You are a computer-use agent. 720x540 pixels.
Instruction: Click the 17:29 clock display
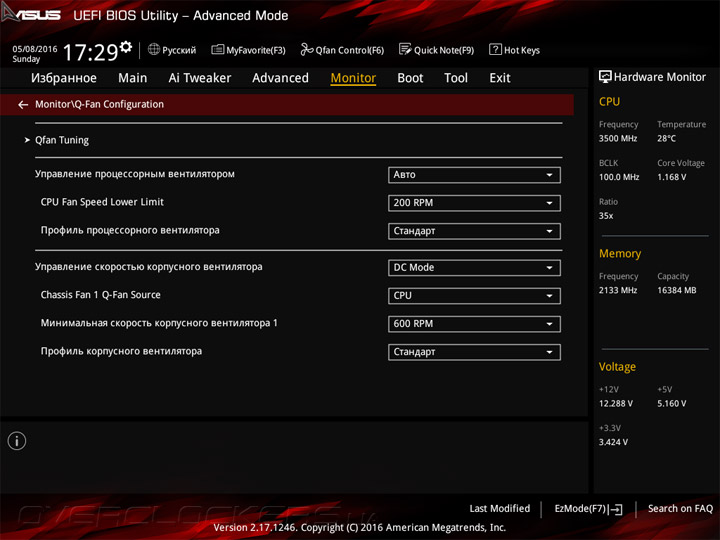90,52
